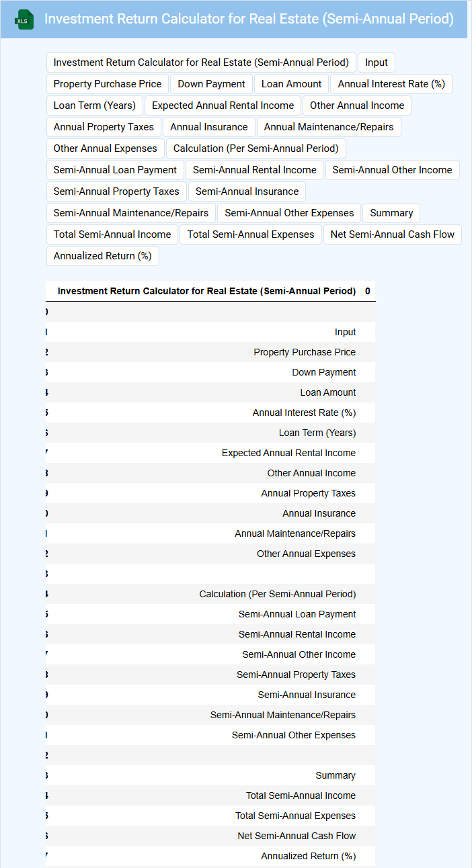Click the table header title cell
The width and height of the screenshot is (472, 868).
[x=207, y=291]
